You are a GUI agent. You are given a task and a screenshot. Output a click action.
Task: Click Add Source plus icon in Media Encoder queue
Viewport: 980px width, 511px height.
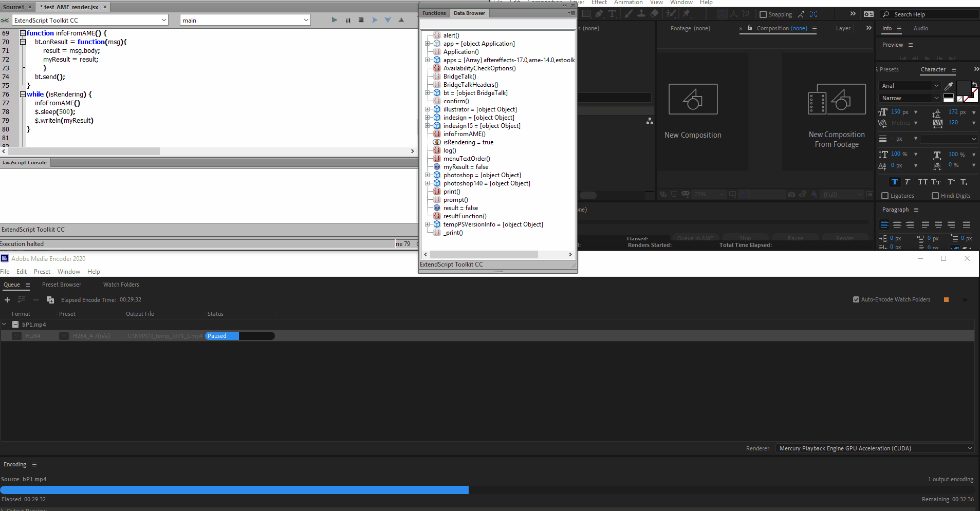click(x=7, y=300)
